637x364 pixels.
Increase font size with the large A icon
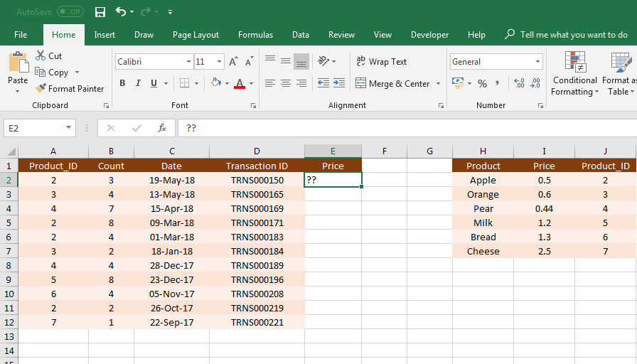pos(233,61)
